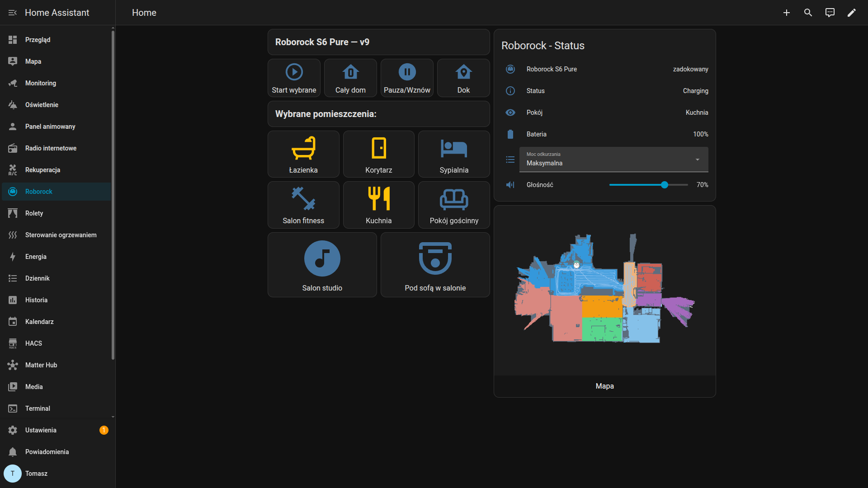
Task: Click the HACS store icon
Action: [x=13, y=343]
